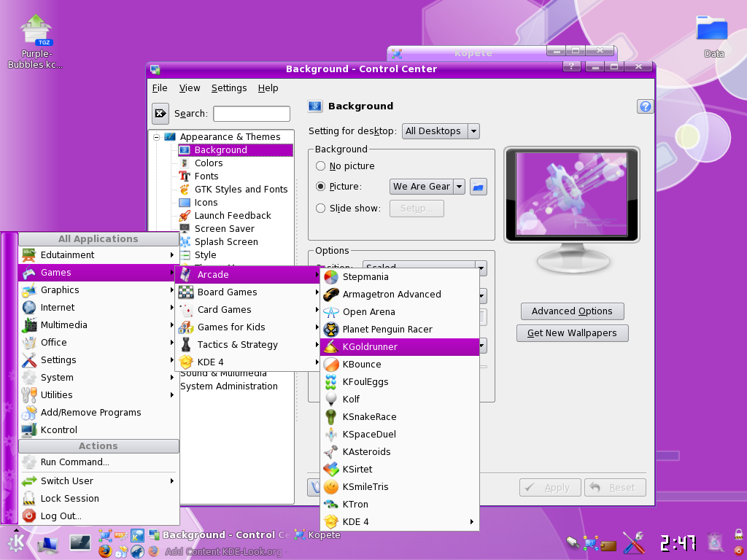Select the Slide show radio button
The height and width of the screenshot is (560, 747).
321,208
